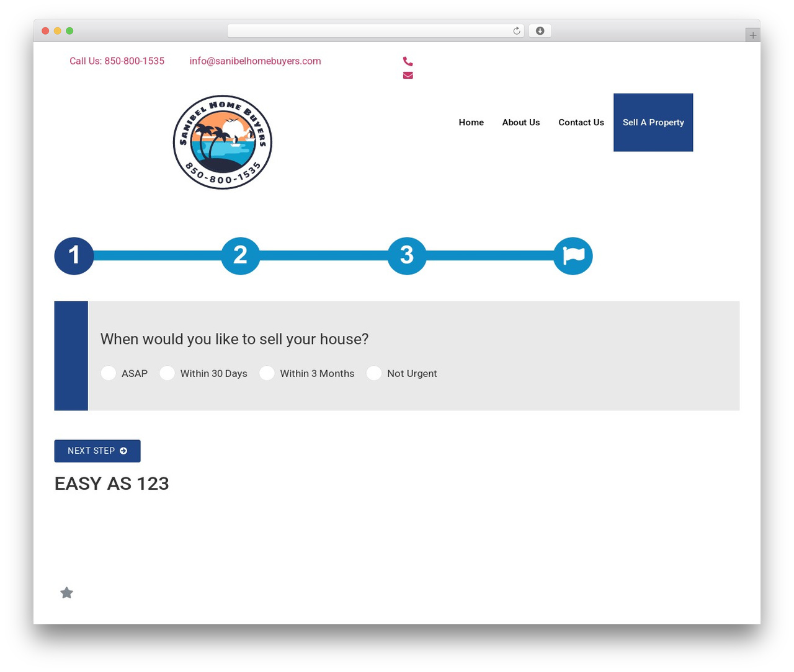Image resolution: width=794 pixels, height=672 pixels.
Task: Click the browser download arrow icon
Action: (x=540, y=31)
